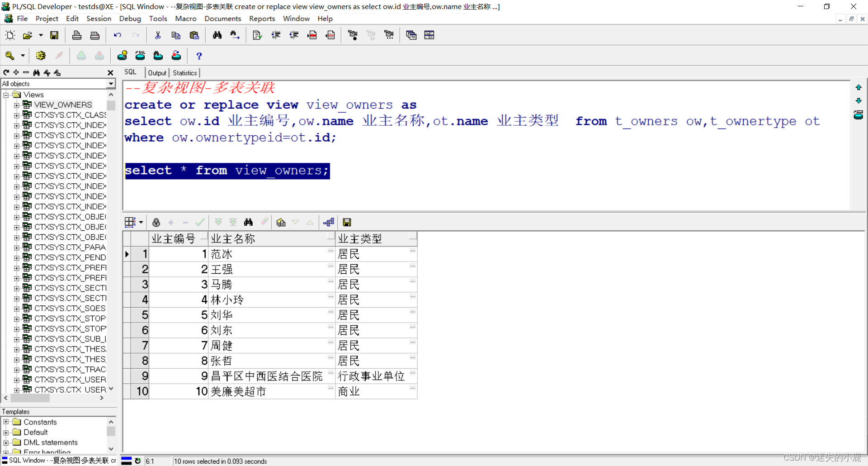Open the Tools menu

158,19
